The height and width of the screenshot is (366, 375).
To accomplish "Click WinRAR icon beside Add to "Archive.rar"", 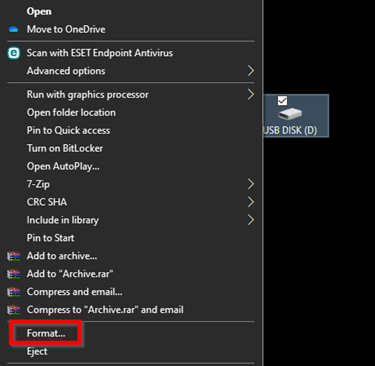I will pos(14,274).
